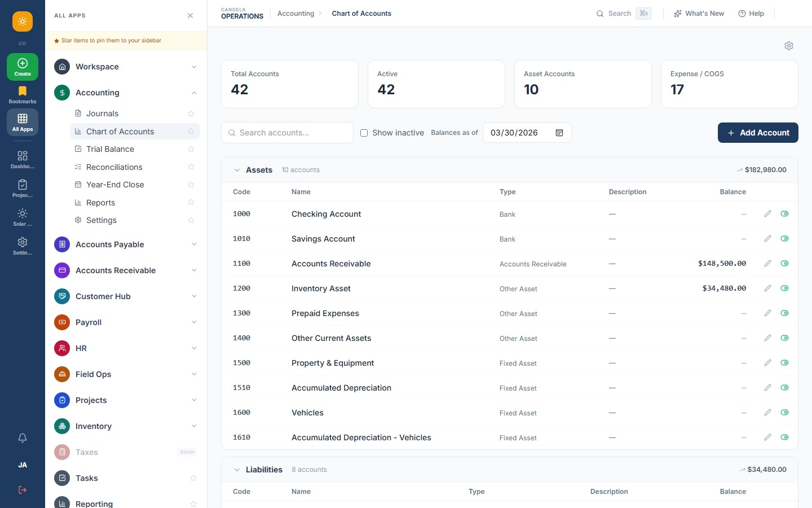
Task: Collapse the Assets section chevron
Action: 237,170
